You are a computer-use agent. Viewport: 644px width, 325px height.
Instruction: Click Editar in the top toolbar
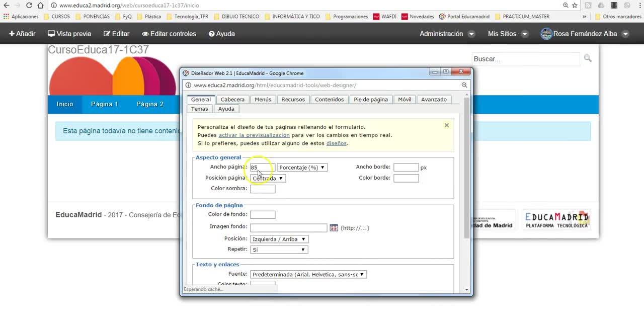tap(116, 34)
